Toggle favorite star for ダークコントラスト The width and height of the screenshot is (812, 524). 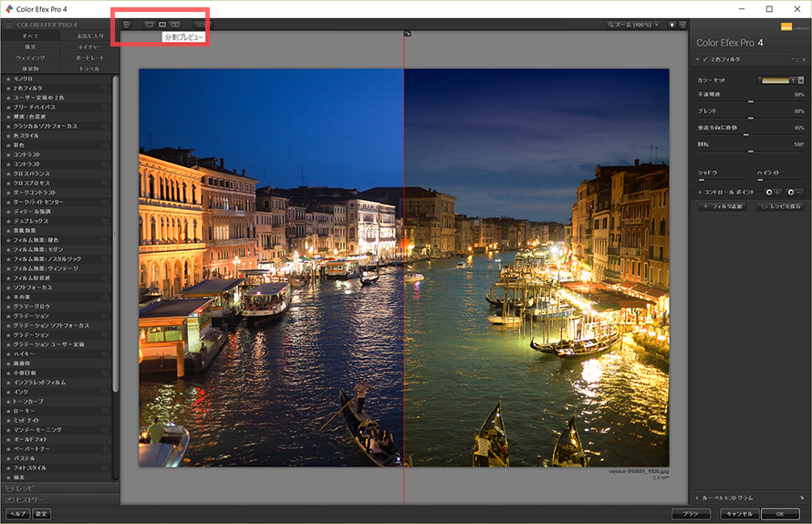pos(8,193)
